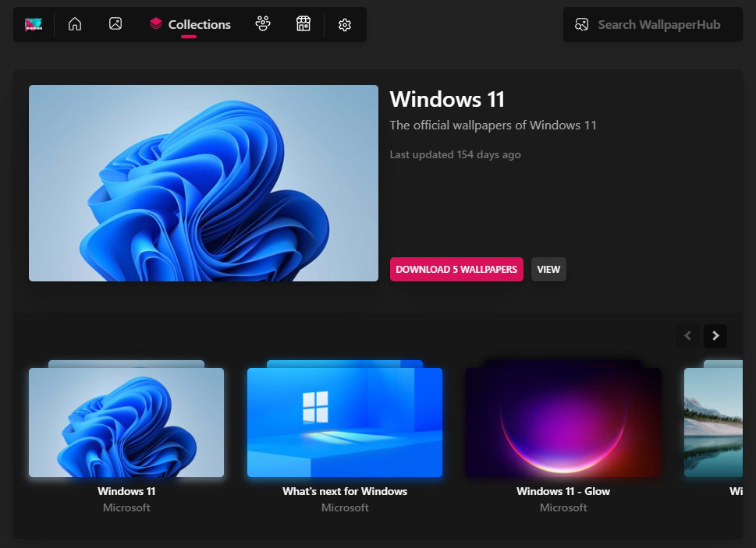This screenshot has height=548, width=756.
Task: Select the Collections tab
Action: coord(190,25)
